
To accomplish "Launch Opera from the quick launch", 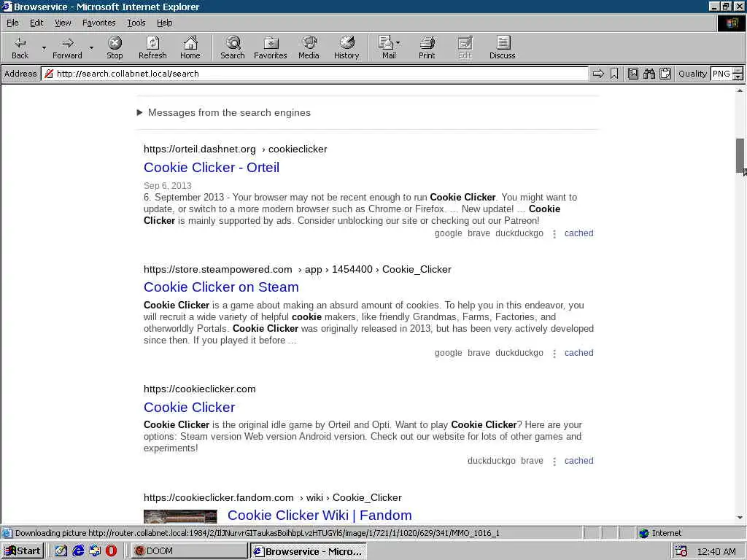I will (x=112, y=551).
